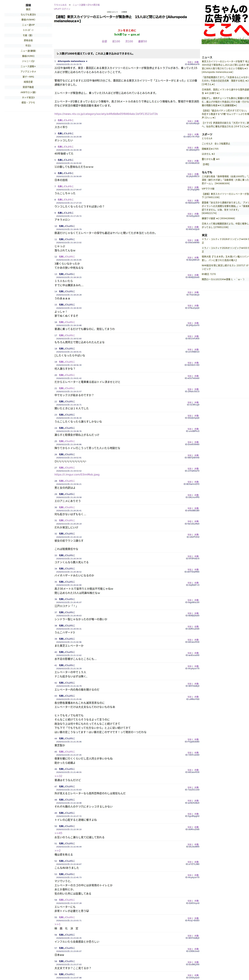Select 前100 navigation link

coord(116,41)
